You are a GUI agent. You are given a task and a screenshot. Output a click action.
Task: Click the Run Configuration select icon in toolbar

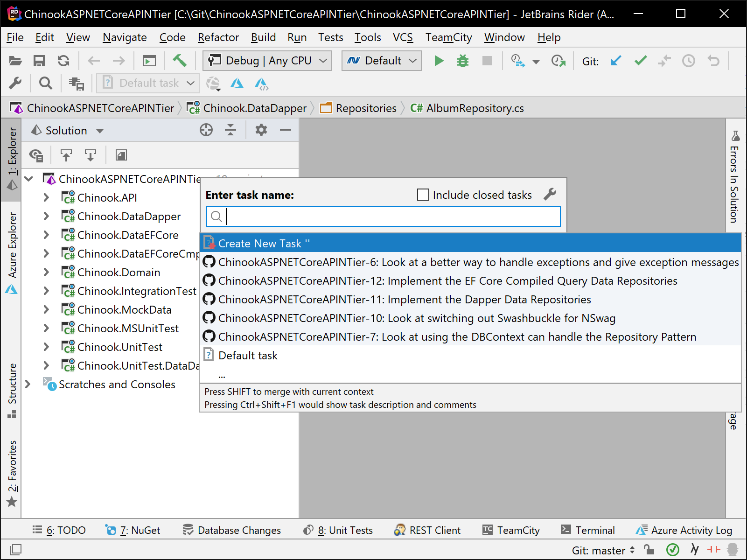click(149, 61)
